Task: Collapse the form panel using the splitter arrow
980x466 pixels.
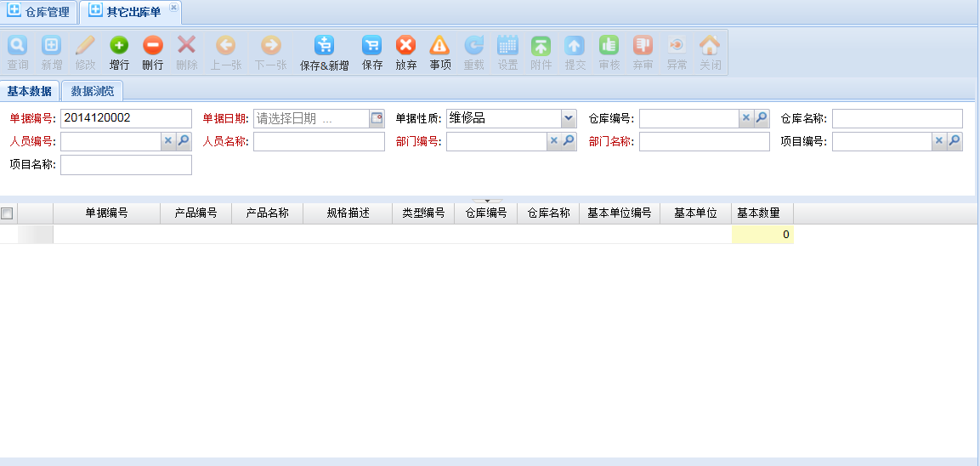Action: (488, 201)
